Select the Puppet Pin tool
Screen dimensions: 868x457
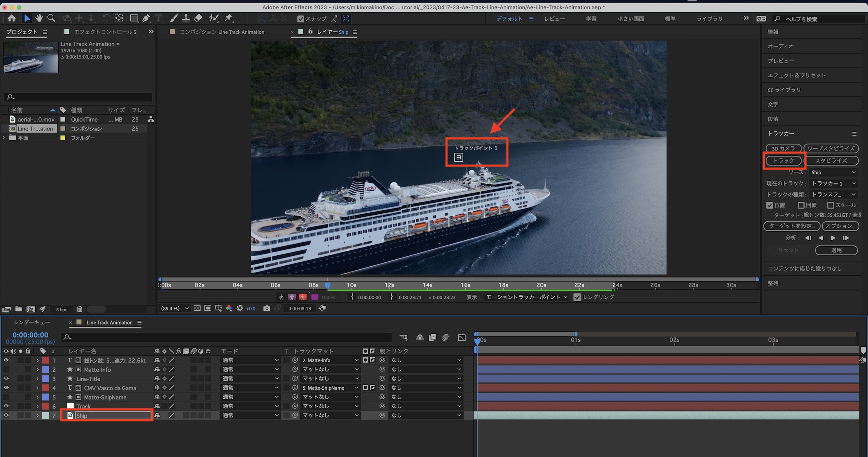click(228, 18)
